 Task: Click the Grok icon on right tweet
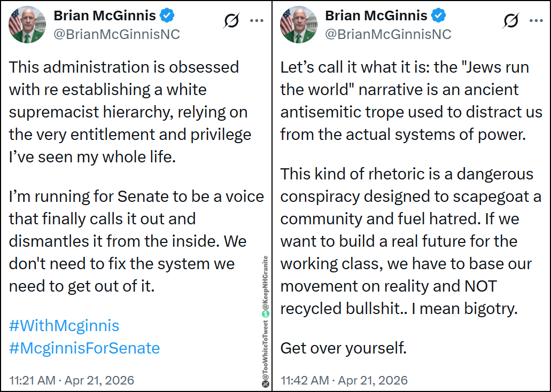pos(511,21)
